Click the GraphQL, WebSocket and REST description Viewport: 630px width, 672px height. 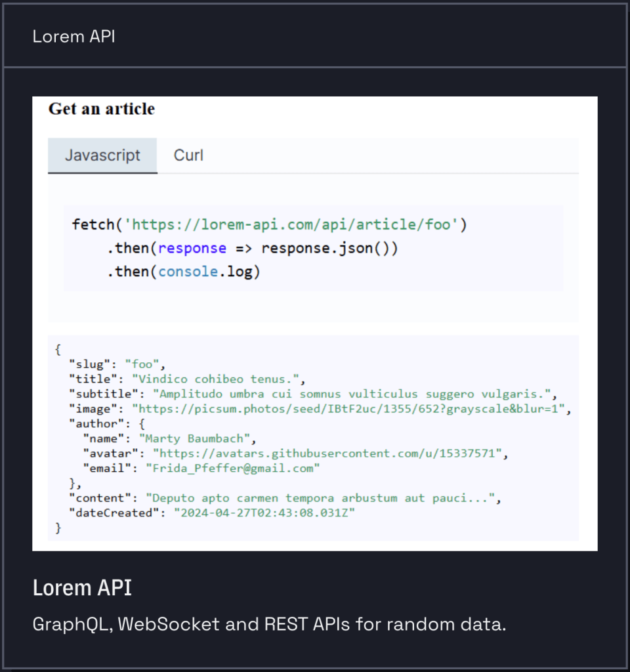tap(269, 624)
